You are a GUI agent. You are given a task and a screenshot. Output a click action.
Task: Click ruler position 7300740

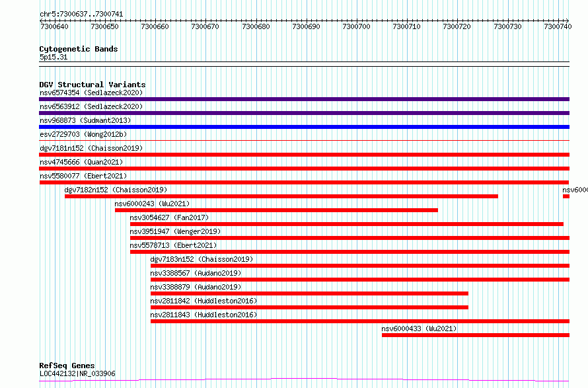pos(558,26)
